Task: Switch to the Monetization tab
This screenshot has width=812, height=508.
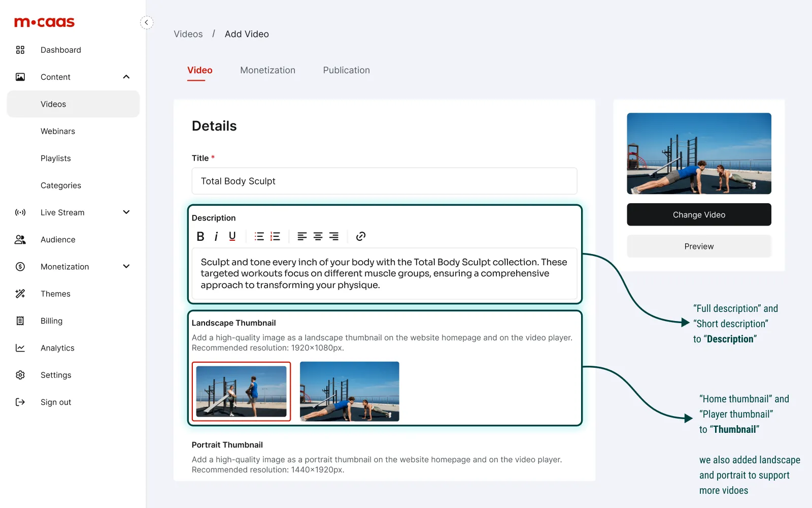Action: [267, 70]
